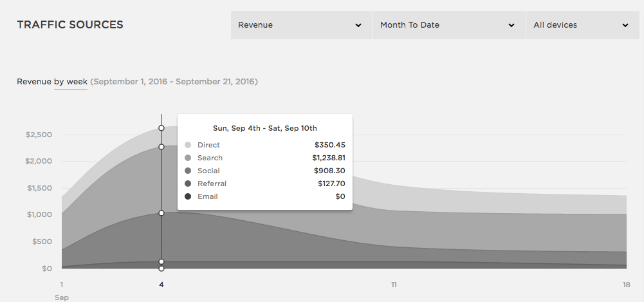
Task: Select the 18 date label on x-axis
Action: coord(626,284)
